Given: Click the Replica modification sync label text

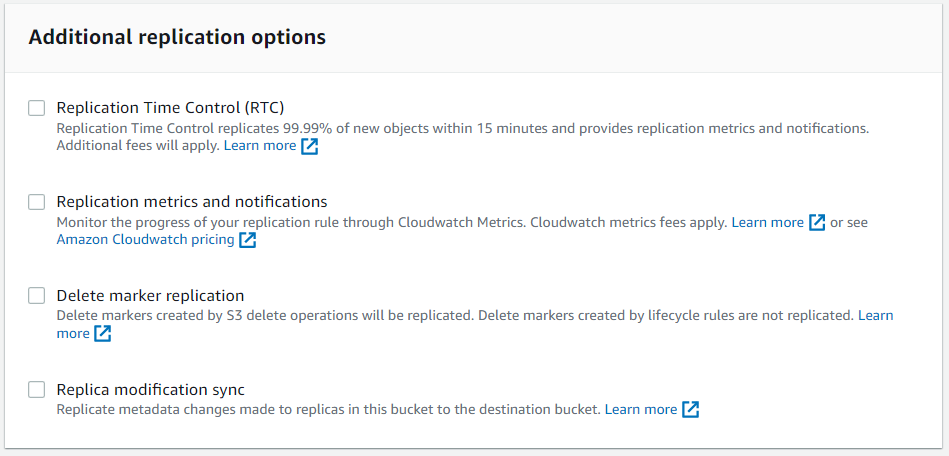Looking at the screenshot, I should (x=150, y=390).
